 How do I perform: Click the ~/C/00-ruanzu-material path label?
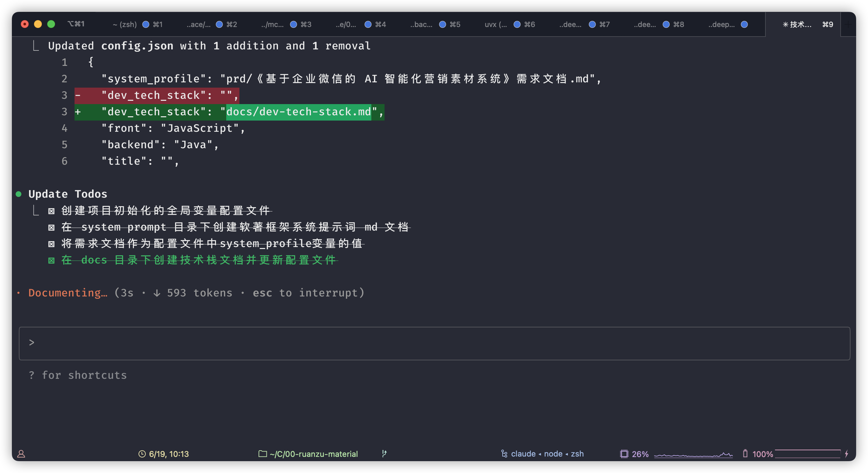313,454
